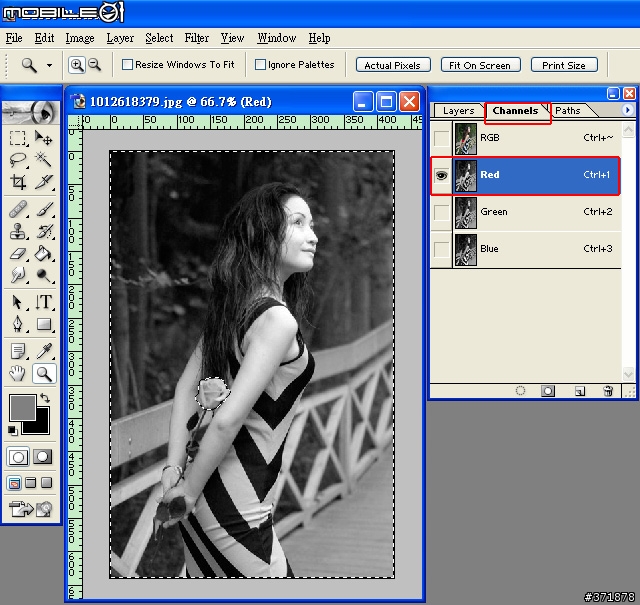Click the Print Size button

(x=564, y=65)
